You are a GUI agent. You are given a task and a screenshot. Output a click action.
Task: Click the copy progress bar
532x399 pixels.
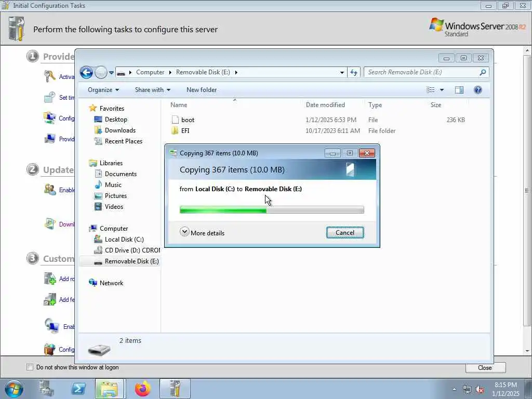272,210
